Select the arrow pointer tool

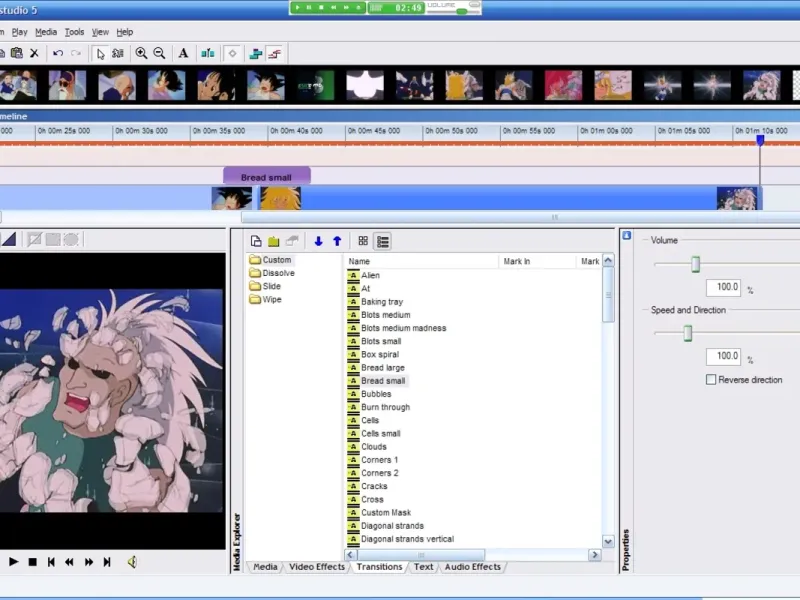coord(100,53)
